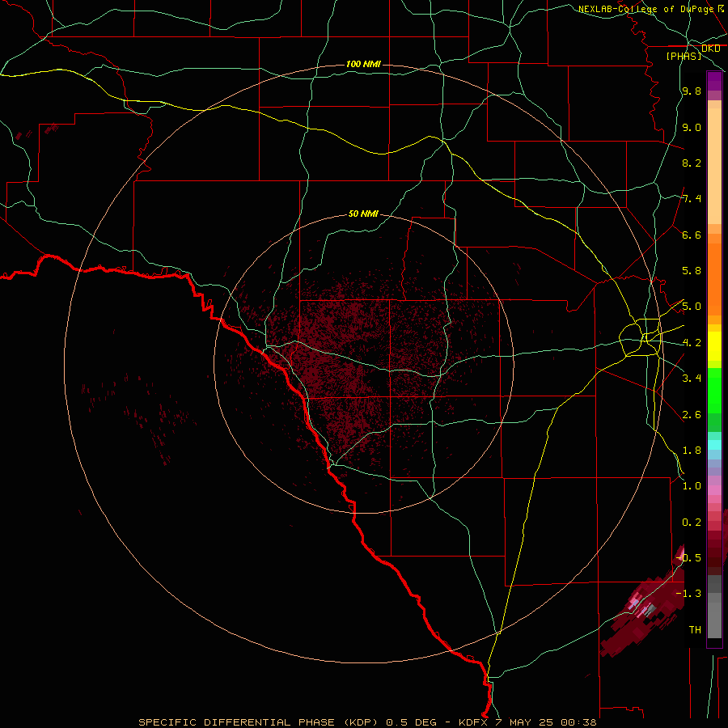Click the OKD label above the color scale

[710, 49]
